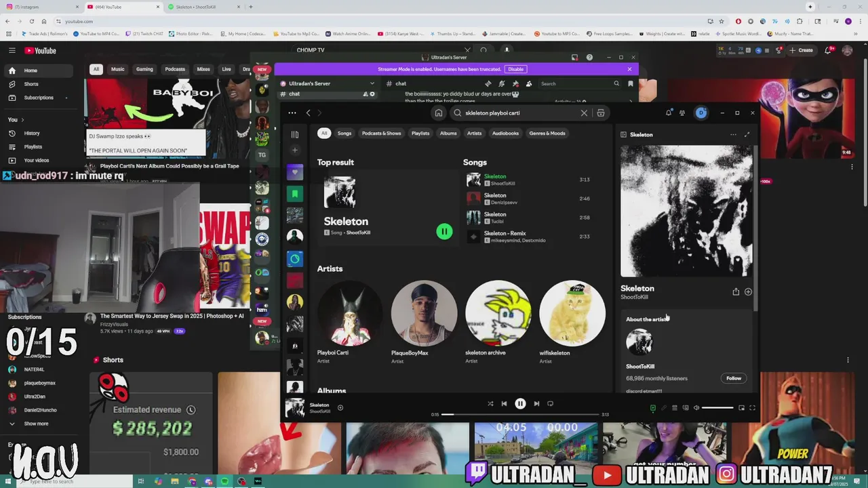Seek within the Spotify song progress bar
The height and width of the screenshot is (488, 868).
520,414
